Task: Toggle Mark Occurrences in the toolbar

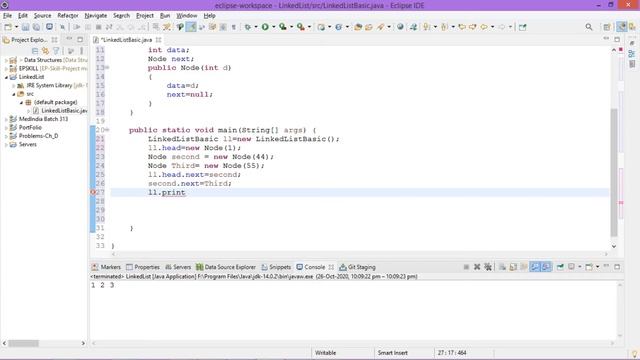Action: [x=191, y=27]
